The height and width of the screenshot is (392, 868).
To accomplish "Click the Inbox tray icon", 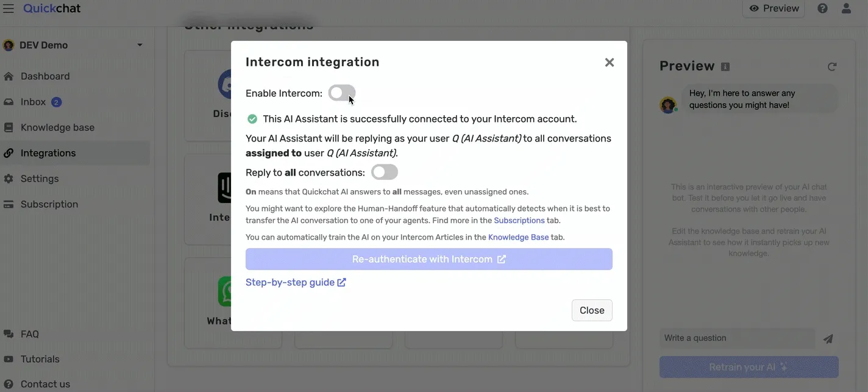I will [x=9, y=102].
